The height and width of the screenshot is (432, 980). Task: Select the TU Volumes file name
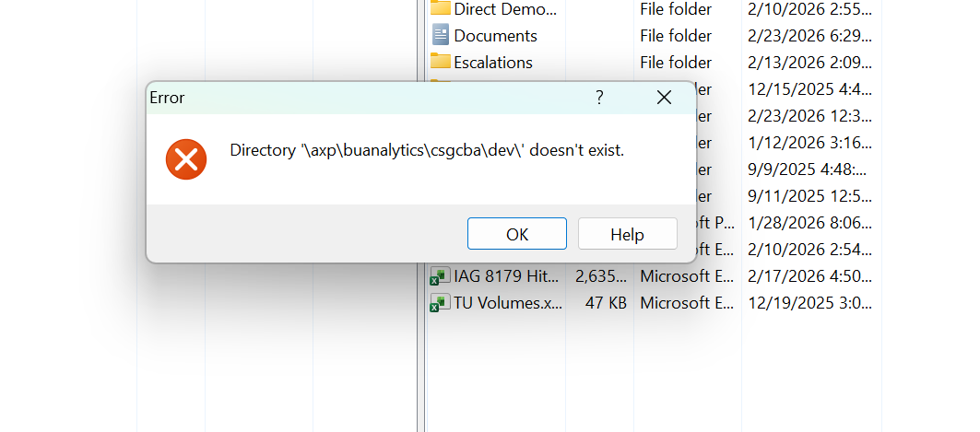coord(507,302)
